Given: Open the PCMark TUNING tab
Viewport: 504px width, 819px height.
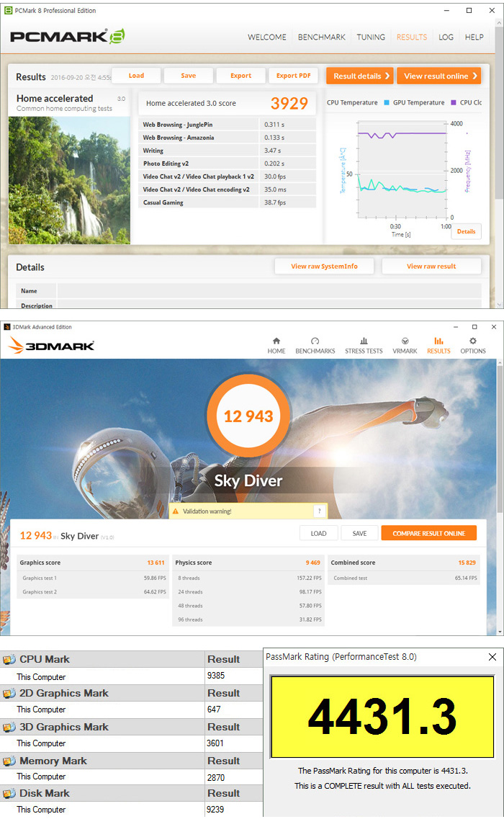Looking at the screenshot, I should [x=371, y=37].
